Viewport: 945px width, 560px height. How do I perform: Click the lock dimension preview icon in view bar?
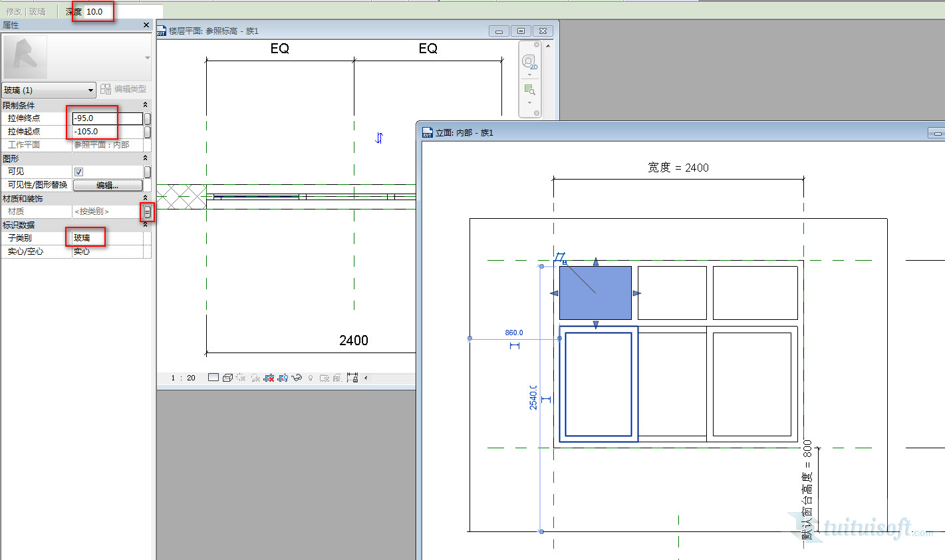click(352, 378)
